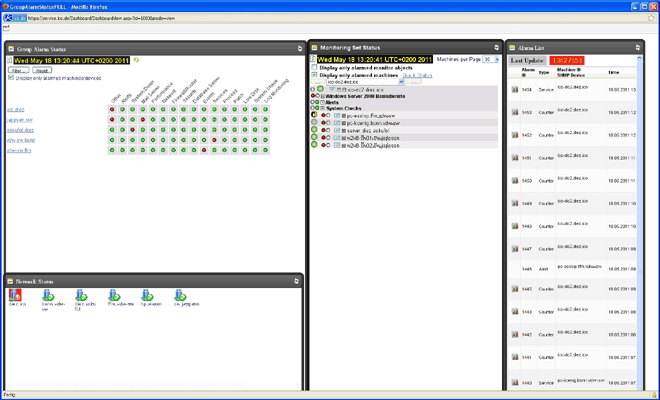The height and width of the screenshot is (400, 660).
Task: Click chart icon beside server.diez.sakufol machine
Action: point(337,131)
